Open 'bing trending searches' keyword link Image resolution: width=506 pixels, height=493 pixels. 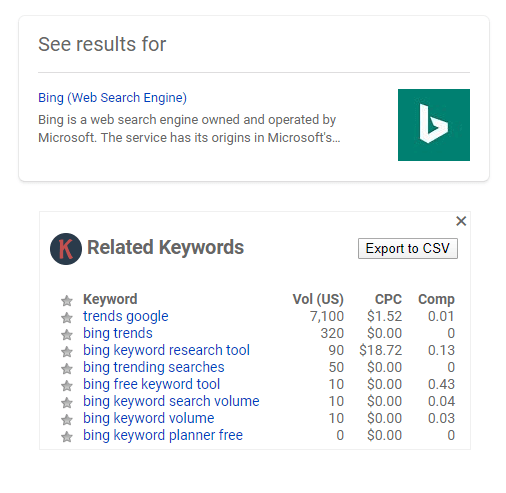tap(154, 367)
